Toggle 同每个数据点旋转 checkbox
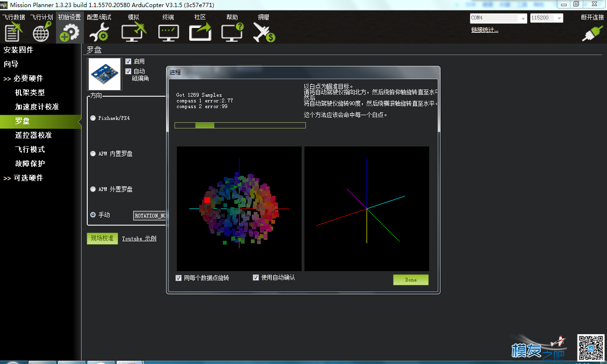The height and width of the screenshot is (364, 607). coord(179,278)
